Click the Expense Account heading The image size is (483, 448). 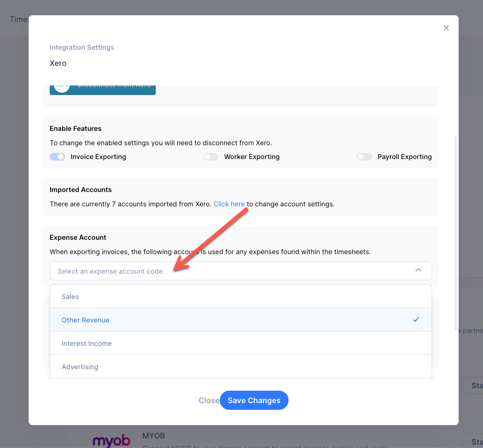78,237
